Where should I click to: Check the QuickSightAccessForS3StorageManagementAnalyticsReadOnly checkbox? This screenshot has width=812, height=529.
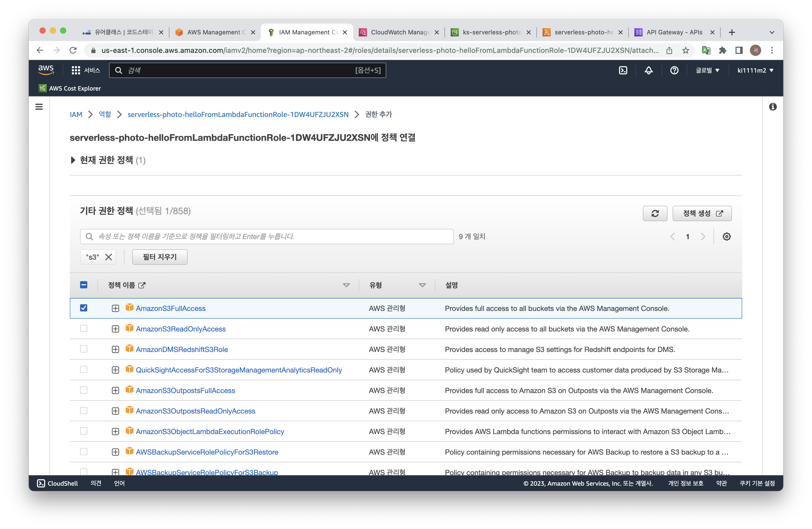84,369
